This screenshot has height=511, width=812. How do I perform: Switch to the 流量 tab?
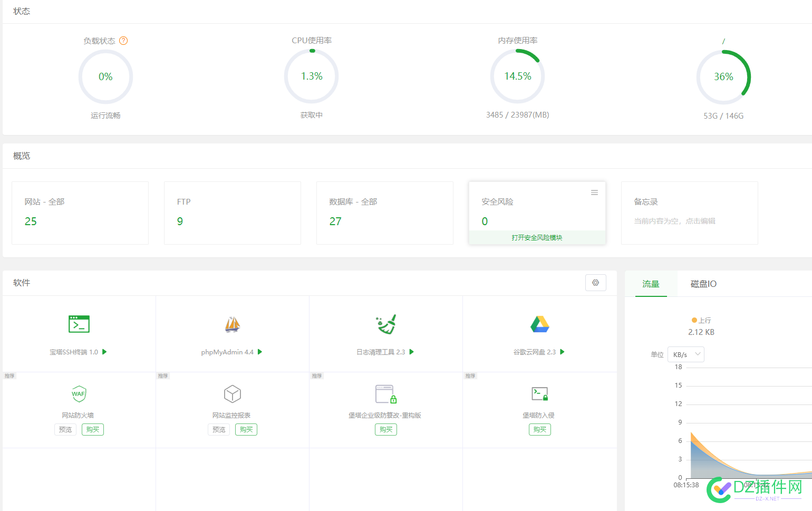pos(651,284)
